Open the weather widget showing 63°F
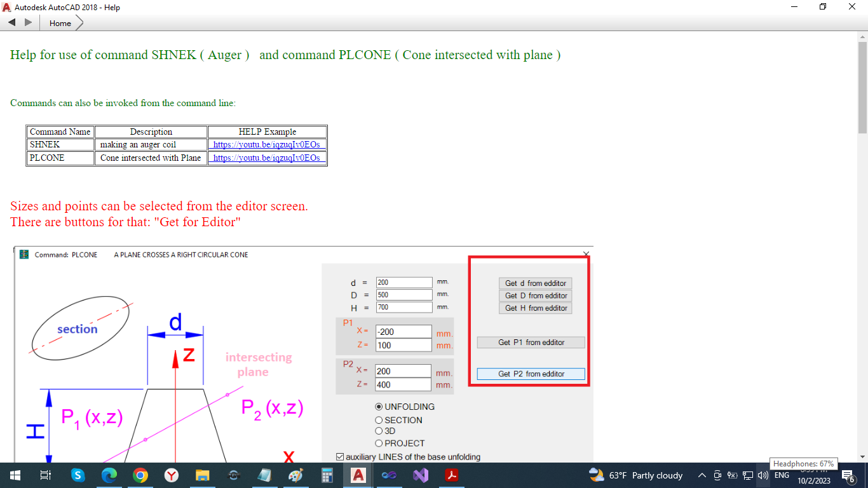Image resolution: width=868 pixels, height=488 pixels. pos(636,475)
